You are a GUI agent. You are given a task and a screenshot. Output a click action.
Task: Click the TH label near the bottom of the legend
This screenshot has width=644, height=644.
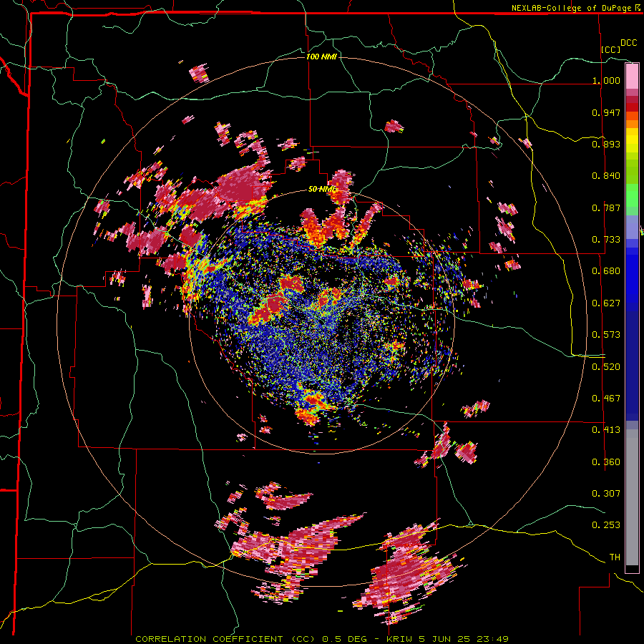(615, 557)
